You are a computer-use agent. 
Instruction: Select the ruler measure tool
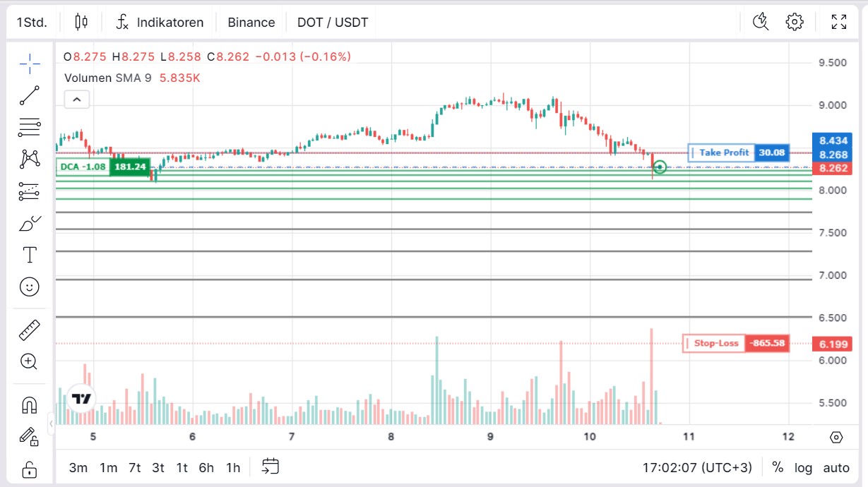[30, 330]
